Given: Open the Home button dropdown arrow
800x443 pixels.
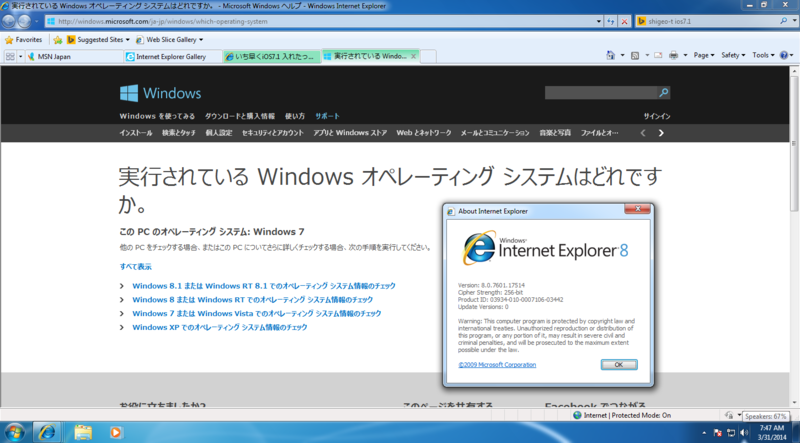Looking at the screenshot, I should tap(622, 55).
